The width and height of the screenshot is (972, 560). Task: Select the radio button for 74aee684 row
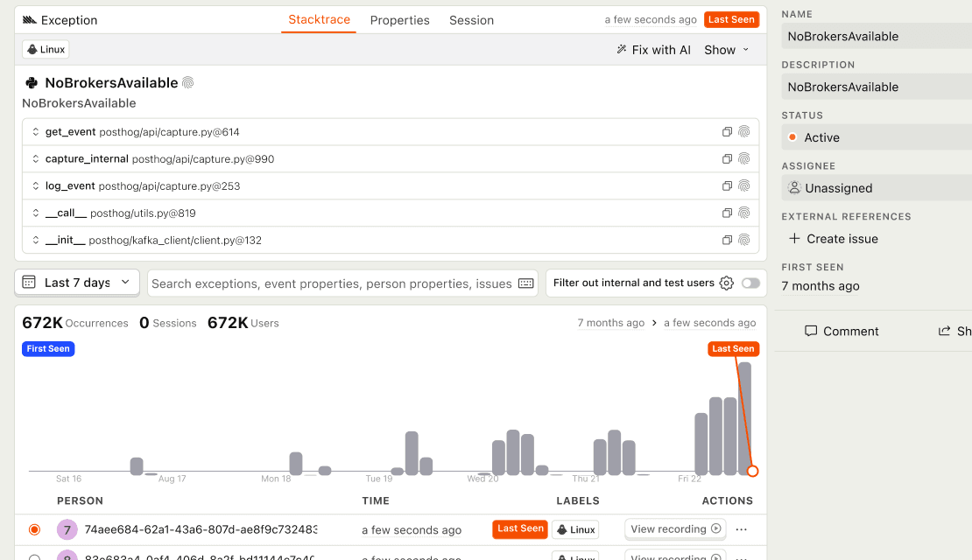coord(35,529)
